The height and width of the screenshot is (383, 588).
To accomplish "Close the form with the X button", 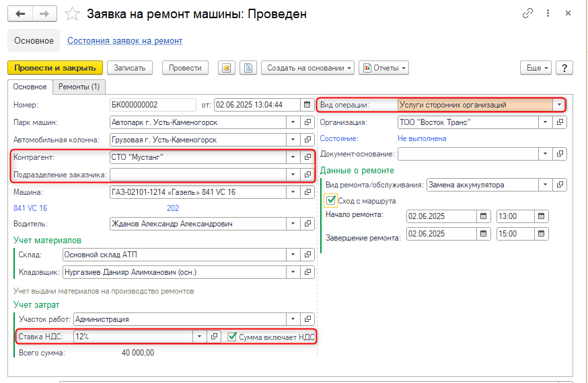I will (x=568, y=13).
